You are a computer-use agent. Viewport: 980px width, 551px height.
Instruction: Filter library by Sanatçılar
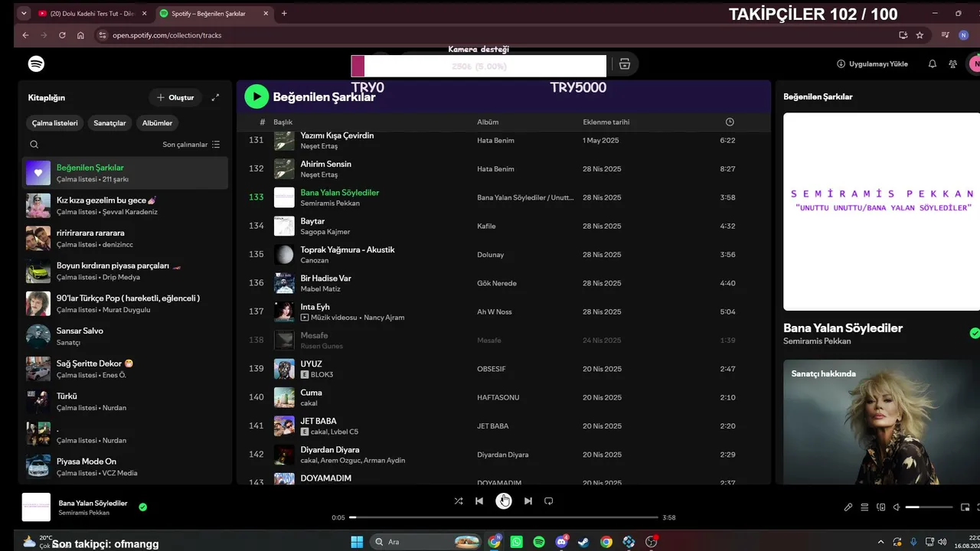click(109, 122)
